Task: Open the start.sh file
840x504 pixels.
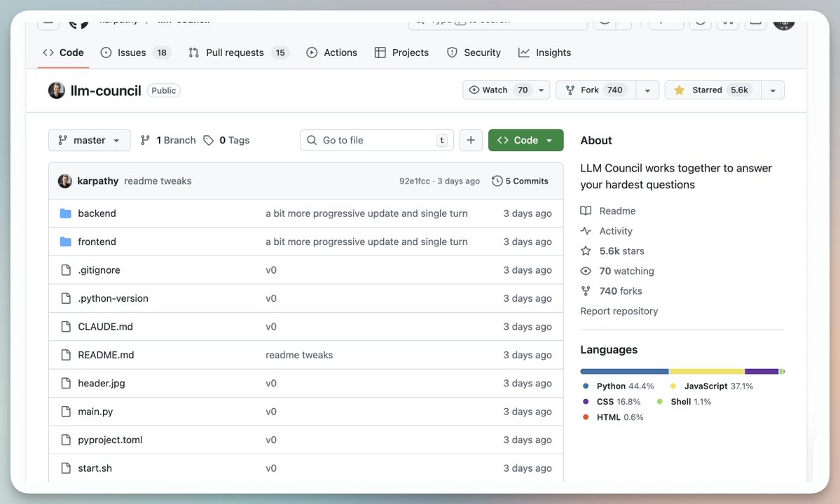Action: click(95, 469)
